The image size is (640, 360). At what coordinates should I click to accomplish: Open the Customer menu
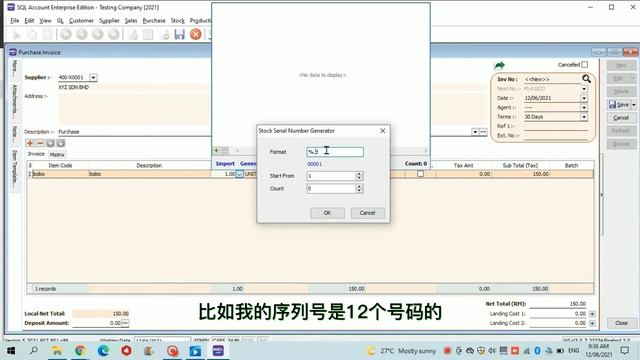pos(81,20)
